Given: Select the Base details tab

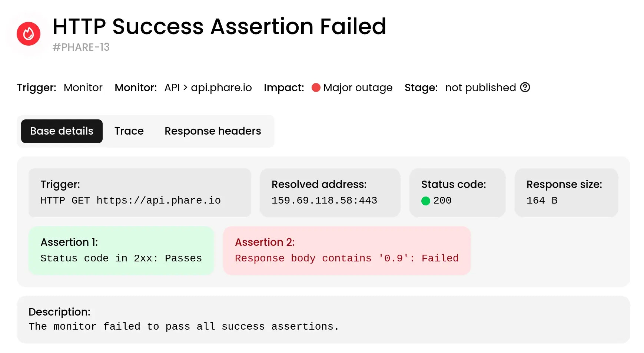Looking at the screenshot, I should [62, 131].
